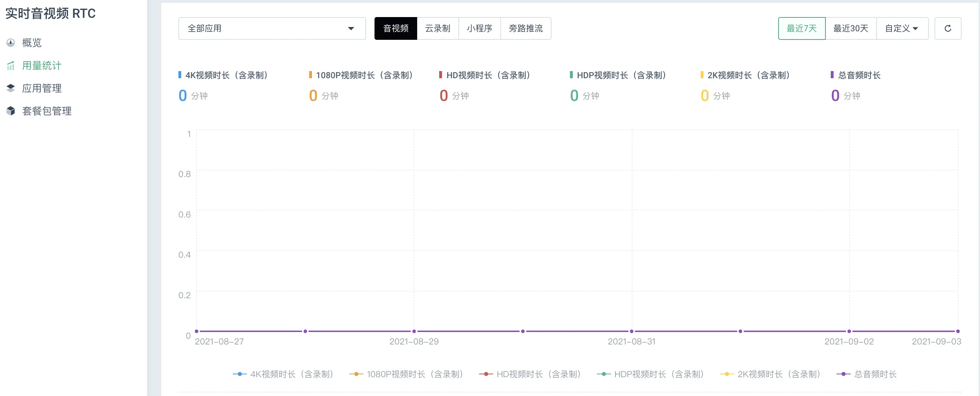
Task: Toggle 总音频时长 series in chart legend
Action: coord(866,374)
